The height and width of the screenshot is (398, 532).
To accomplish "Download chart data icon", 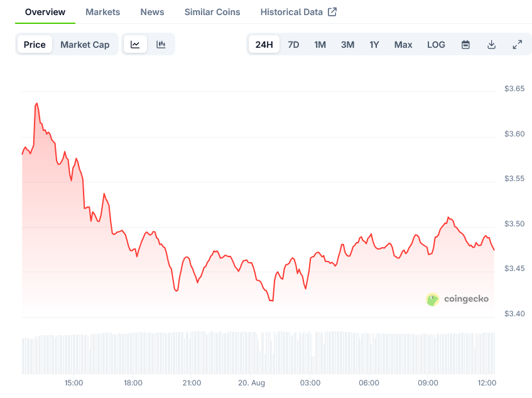I will click(491, 45).
